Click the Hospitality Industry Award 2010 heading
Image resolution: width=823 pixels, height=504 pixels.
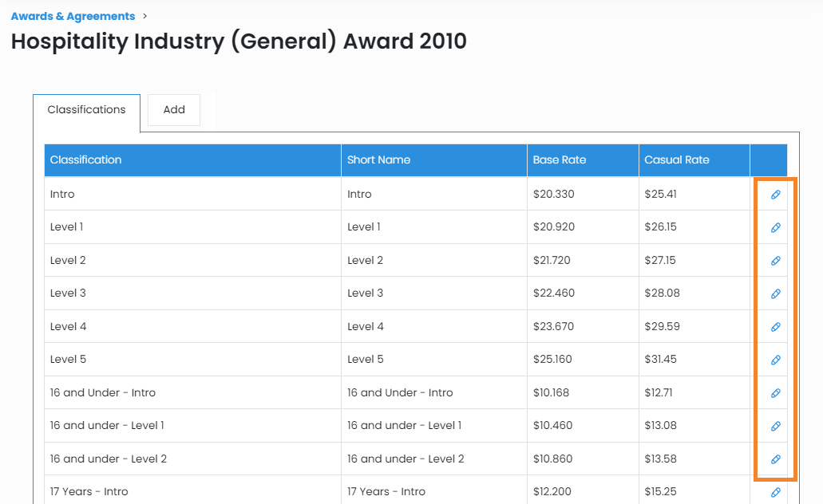[x=239, y=41]
